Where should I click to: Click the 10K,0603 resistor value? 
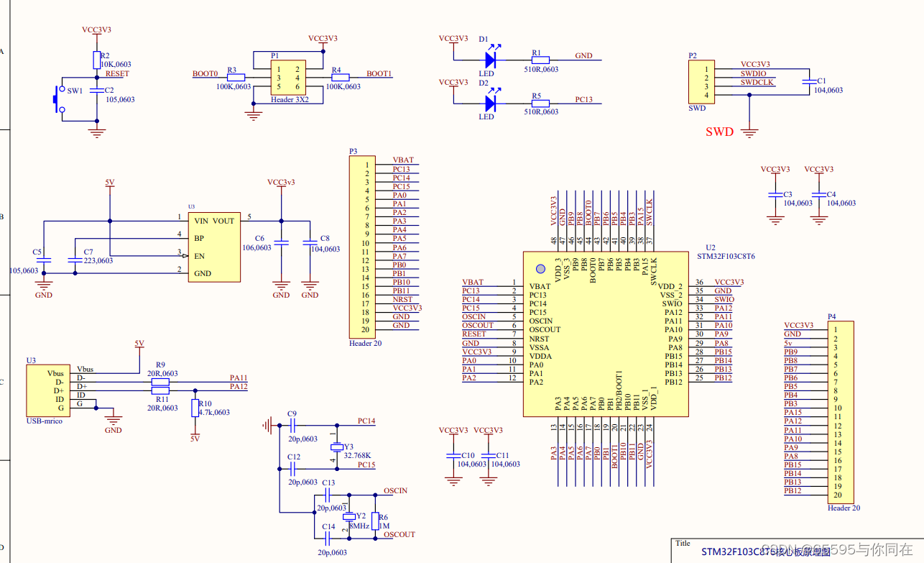(116, 64)
